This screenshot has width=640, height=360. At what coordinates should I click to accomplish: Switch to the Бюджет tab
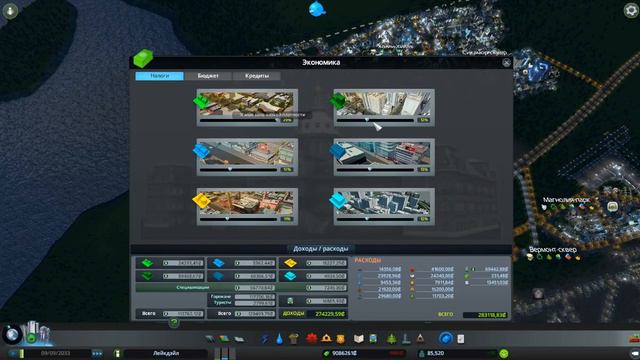pos(208,76)
